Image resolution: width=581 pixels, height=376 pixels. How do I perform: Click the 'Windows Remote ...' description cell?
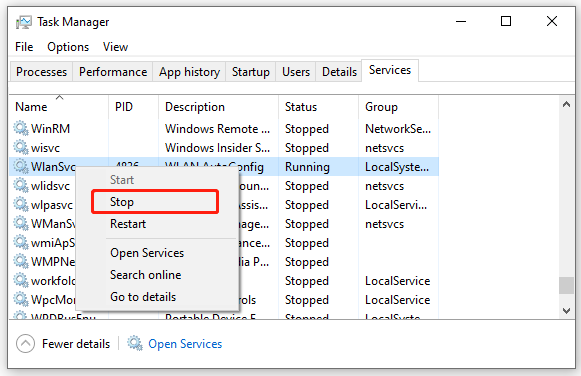click(x=218, y=129)
